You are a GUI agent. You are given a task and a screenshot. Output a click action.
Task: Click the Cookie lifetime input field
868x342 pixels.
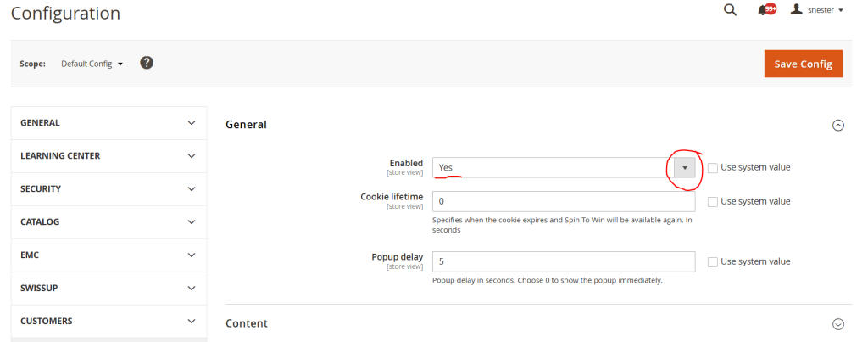(564, 201)
